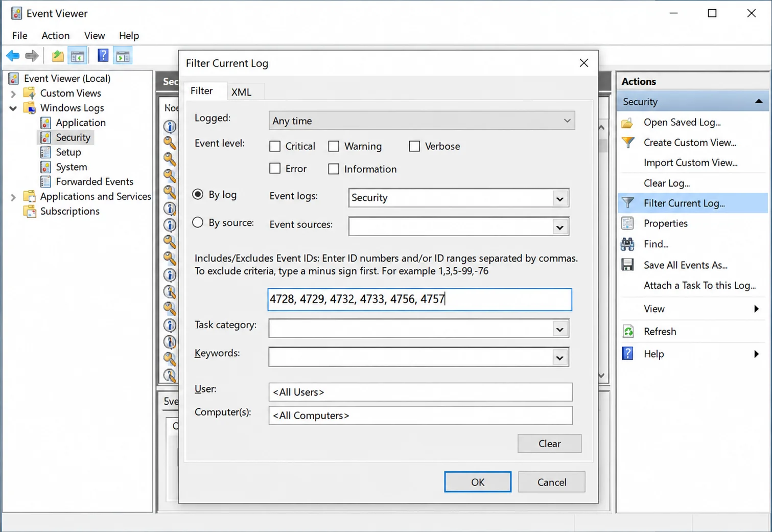
Task: Enable the Information event level checkbox
Action: point(334,169)
